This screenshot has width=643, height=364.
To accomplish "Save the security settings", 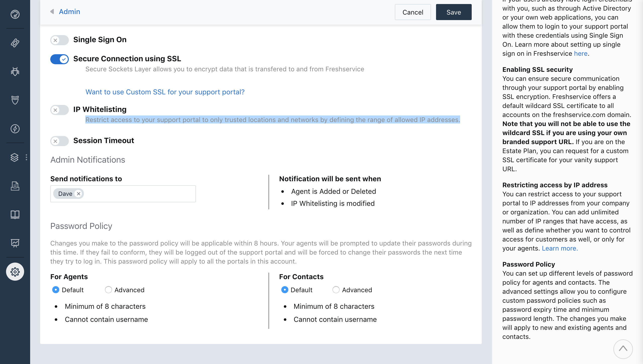I will 453,12.
